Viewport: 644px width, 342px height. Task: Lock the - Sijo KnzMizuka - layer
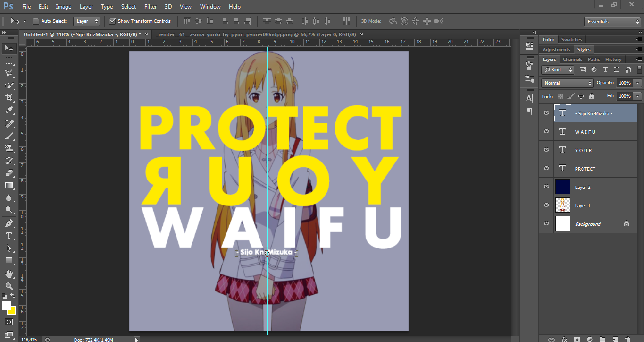point(591,96)
